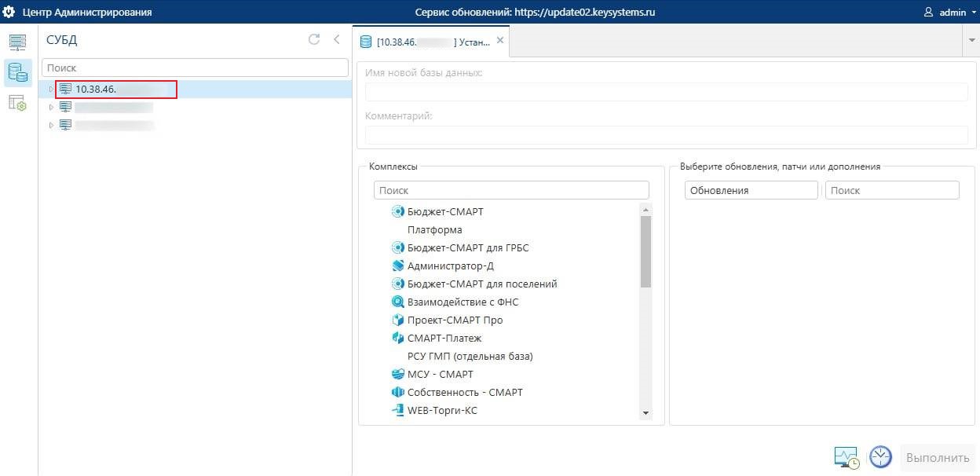Open the table settings sidebar icon
Viewport: 980px width, 476px height.
(x=17, y=102)
